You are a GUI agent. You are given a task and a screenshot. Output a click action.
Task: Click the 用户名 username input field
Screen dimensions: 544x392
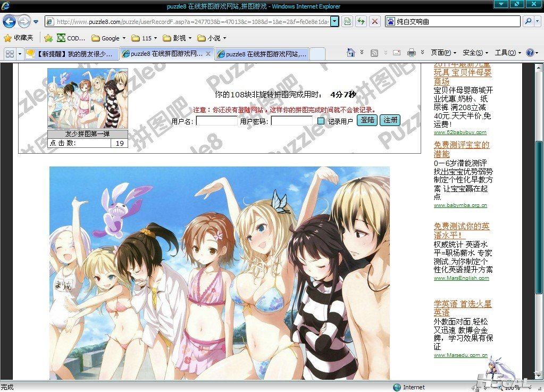tap(217, 121)
